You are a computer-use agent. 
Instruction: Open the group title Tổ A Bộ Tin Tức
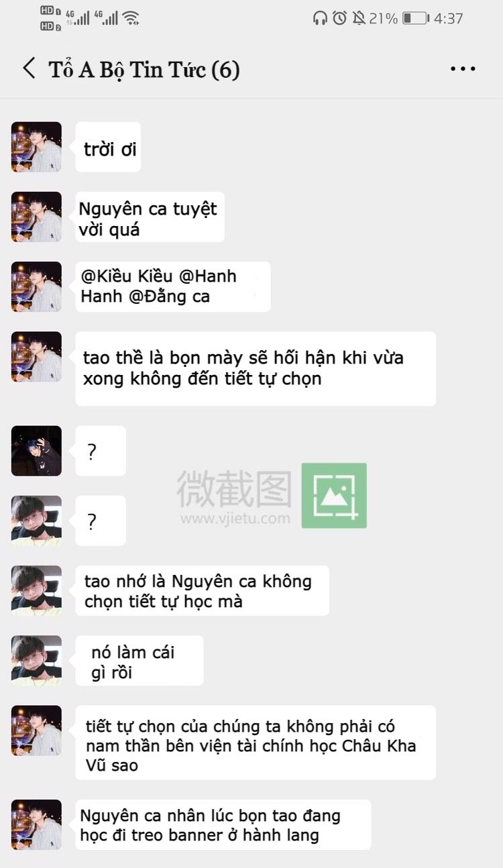tap(144, 69)
